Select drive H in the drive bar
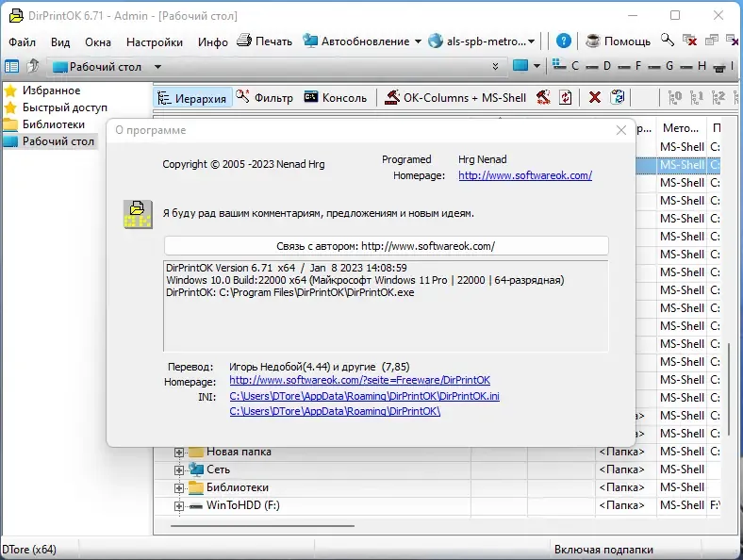The image size is (743, 560). point(694,66)
